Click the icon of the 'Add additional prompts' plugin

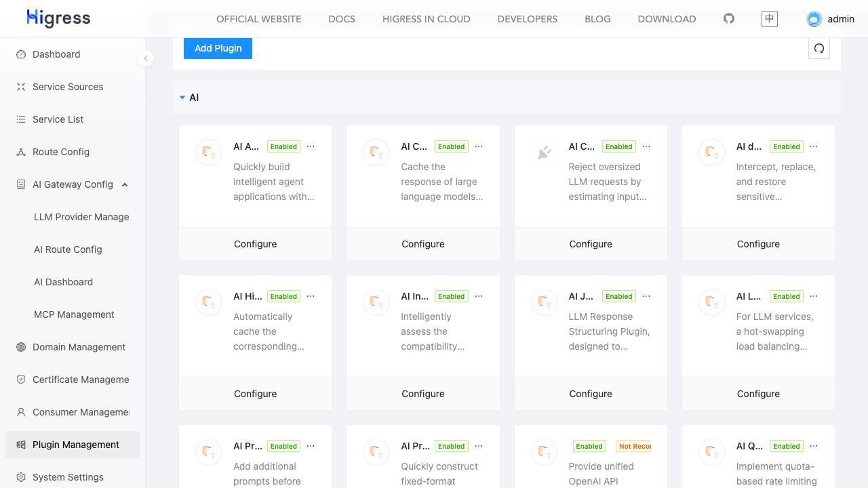click(x=209, y=452)
